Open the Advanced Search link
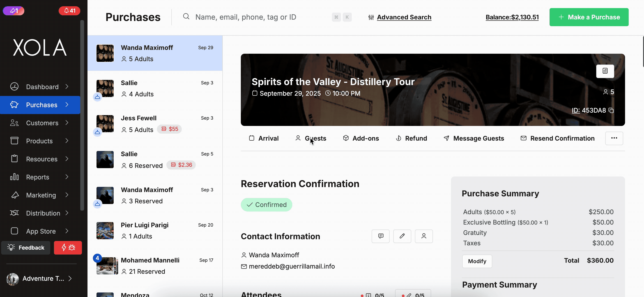Screen dimensions: 644x297 pyautogui.click(x=404, y=17)
